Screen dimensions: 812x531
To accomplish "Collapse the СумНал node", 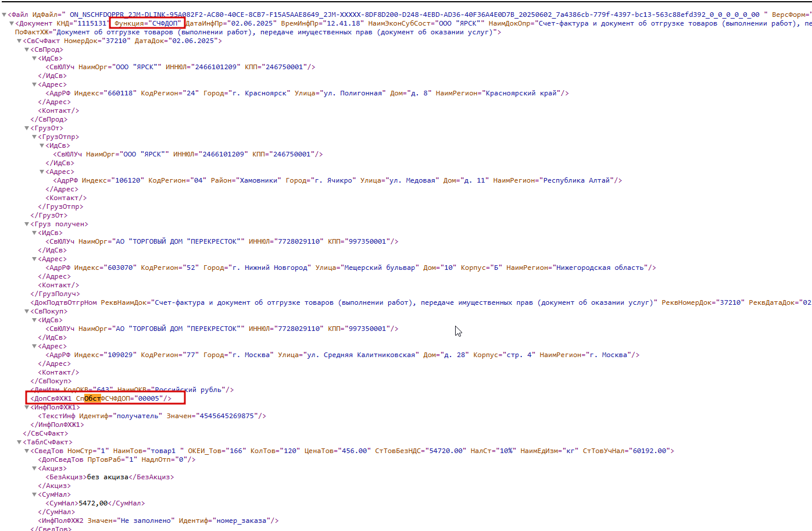I will [34, 494].
